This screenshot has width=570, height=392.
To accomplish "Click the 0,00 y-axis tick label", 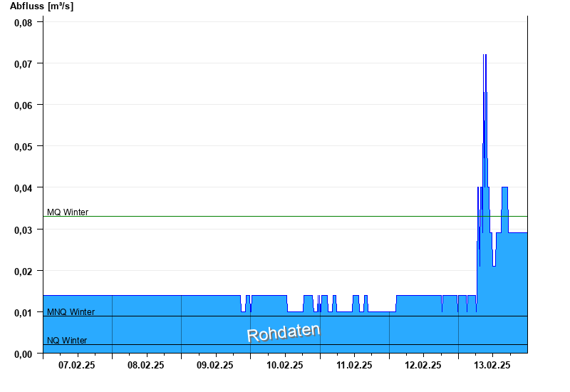I will pyautogui.click(x=24, y=354).
